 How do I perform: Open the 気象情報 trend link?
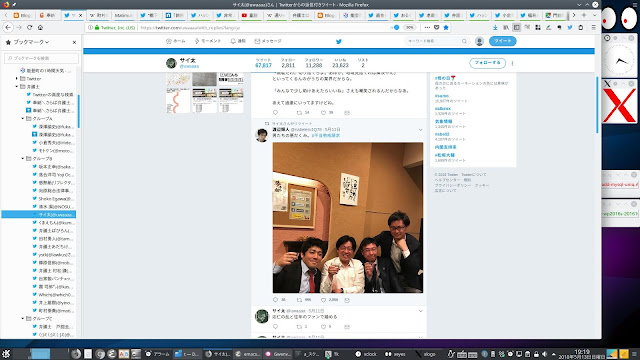coord(443,121)
